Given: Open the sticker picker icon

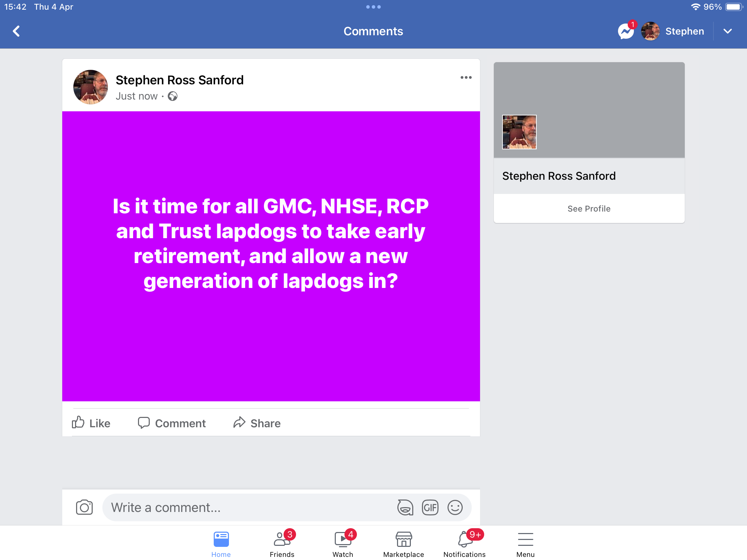Looking at the screenshot, I should 405,507.
